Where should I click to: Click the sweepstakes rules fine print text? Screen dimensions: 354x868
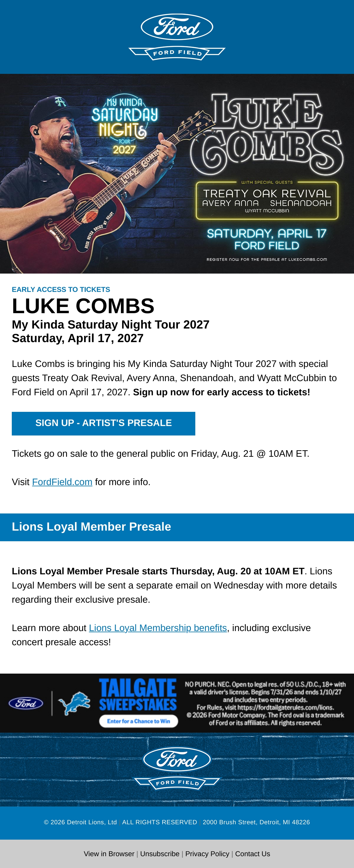pyautogui.click(x=265, y=703)
